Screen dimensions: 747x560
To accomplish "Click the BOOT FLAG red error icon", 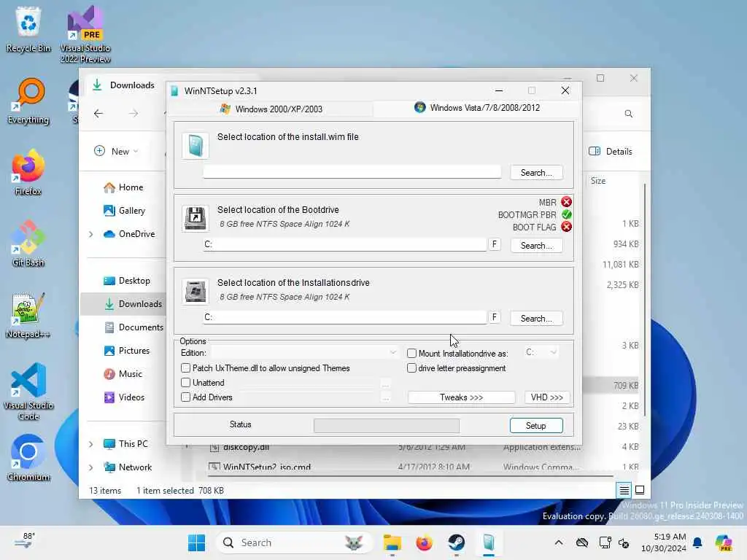I will [x=566, y=227].
